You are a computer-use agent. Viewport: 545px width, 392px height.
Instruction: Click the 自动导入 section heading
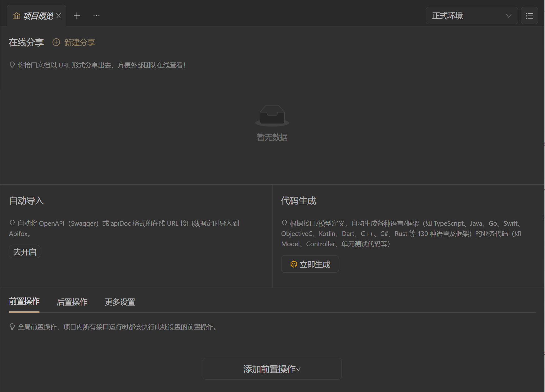26,201
